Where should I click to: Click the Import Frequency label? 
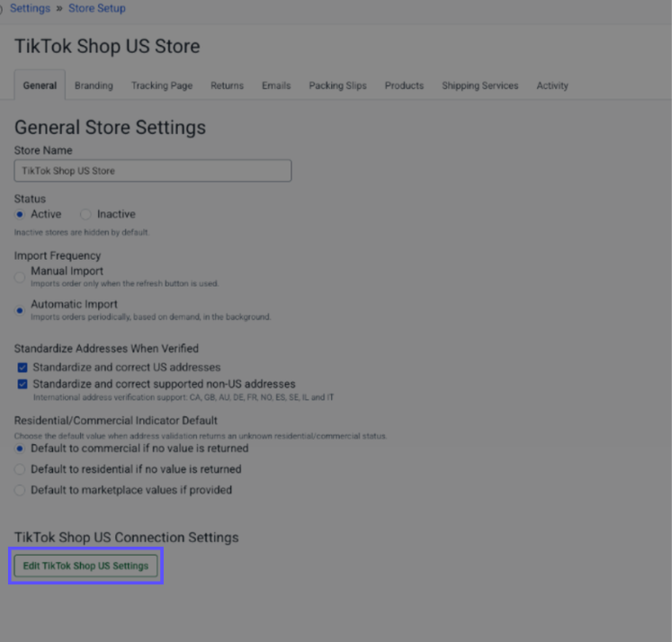coord(58,255)
